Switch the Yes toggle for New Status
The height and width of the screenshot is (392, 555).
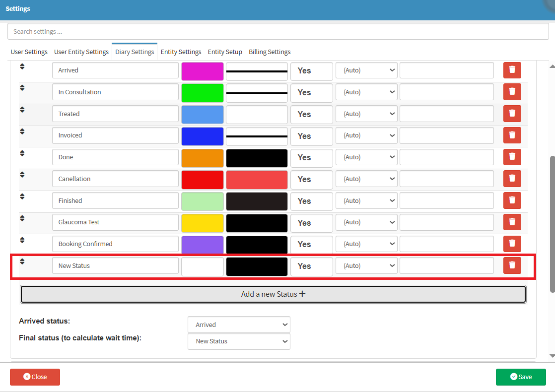point(311,266)
